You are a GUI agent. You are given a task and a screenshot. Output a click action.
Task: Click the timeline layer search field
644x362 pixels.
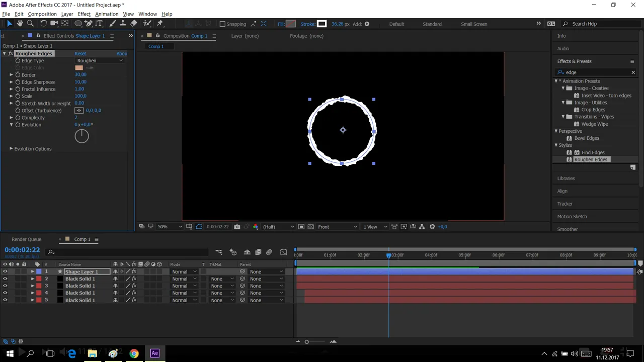coord(127,252)
